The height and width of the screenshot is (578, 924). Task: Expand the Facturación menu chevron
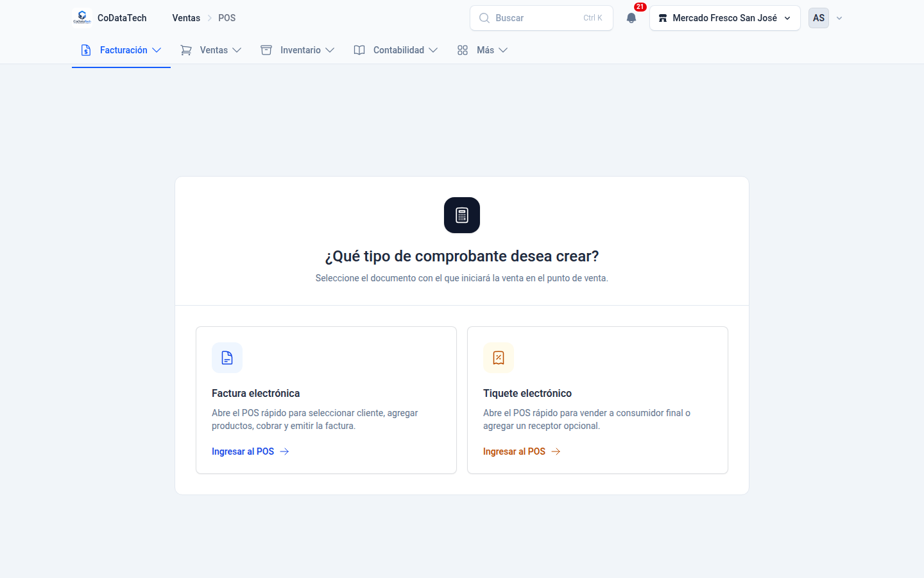[x=157, y=50]
